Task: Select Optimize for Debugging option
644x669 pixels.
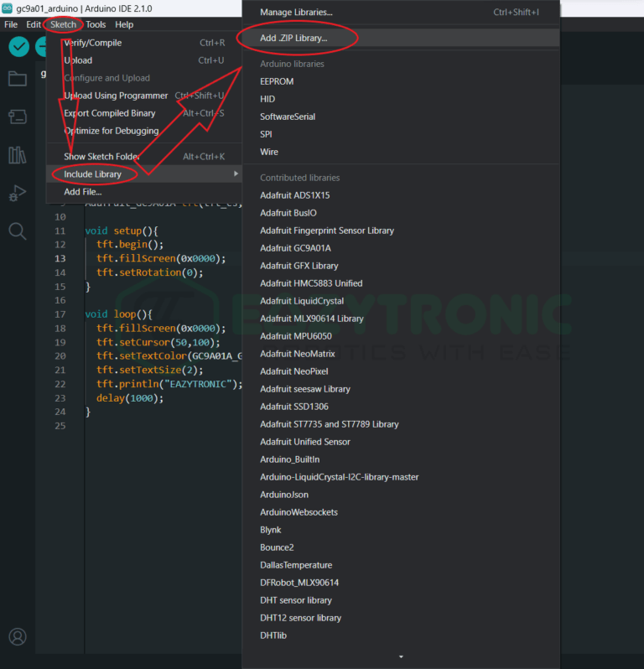Action: 111,131
